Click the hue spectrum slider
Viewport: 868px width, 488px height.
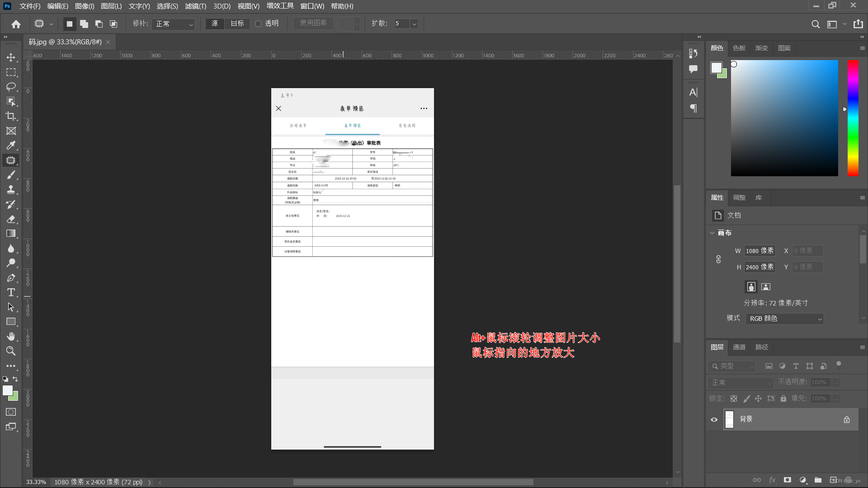tap(853, 118)
